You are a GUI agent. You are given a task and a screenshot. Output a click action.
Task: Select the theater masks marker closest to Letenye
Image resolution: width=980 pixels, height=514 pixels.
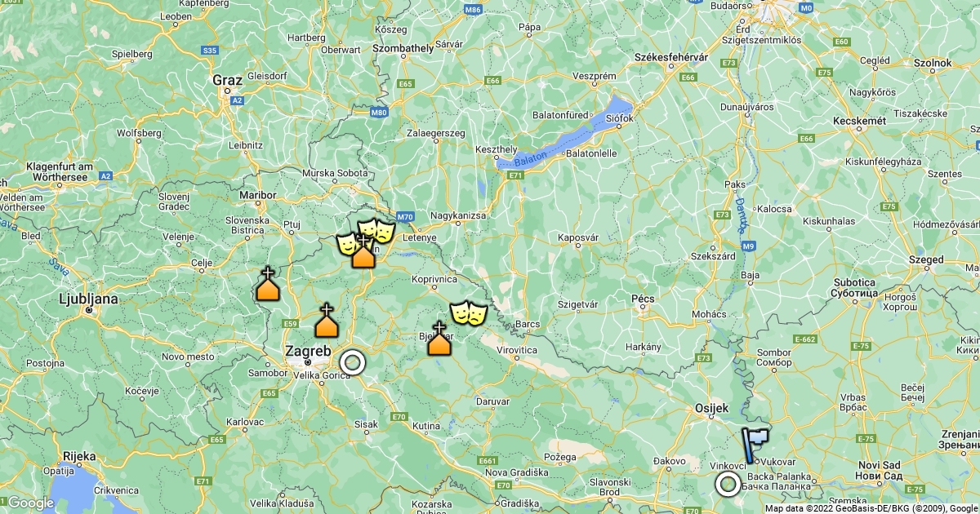coord(376,231)
